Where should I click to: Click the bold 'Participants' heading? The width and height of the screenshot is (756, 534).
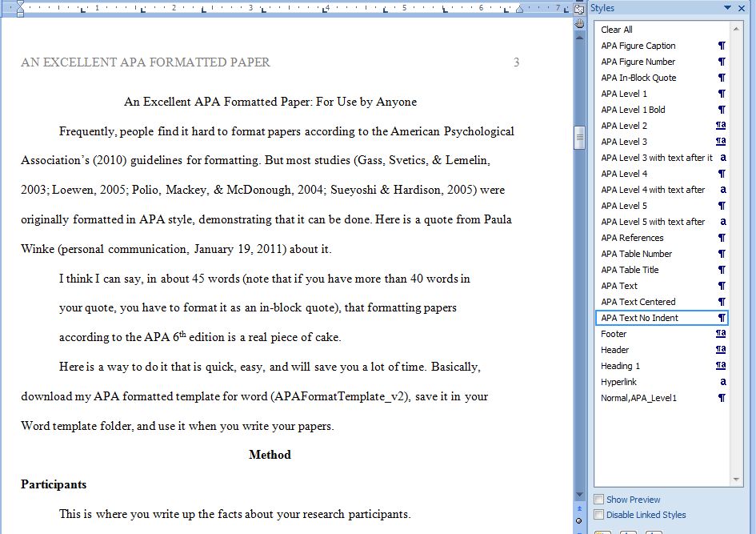coord(54,484)
